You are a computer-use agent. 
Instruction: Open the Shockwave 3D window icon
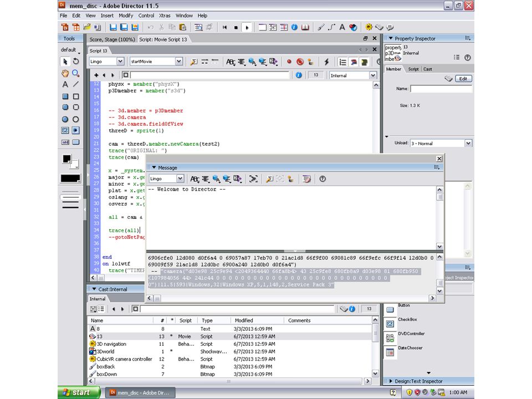(x=353, y=27)
